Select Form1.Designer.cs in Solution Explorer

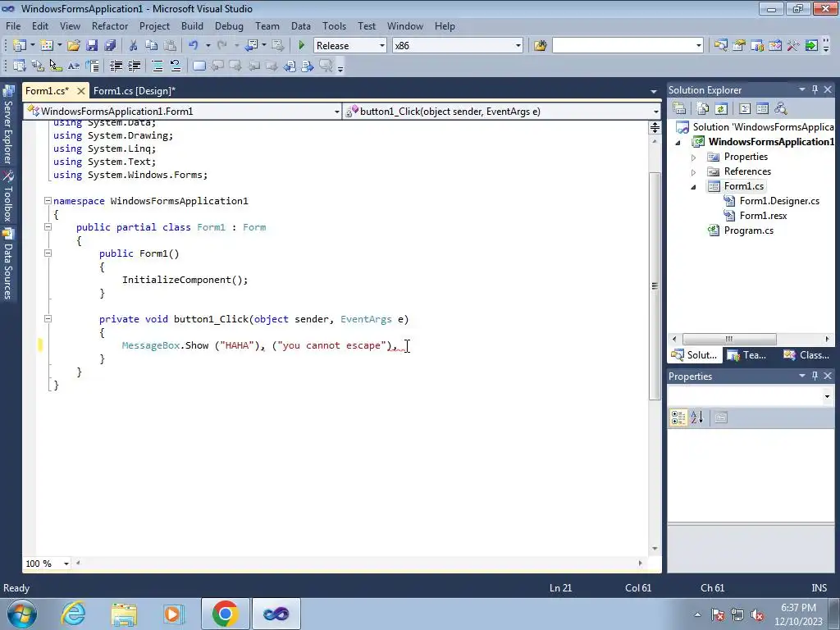point(779,201)
